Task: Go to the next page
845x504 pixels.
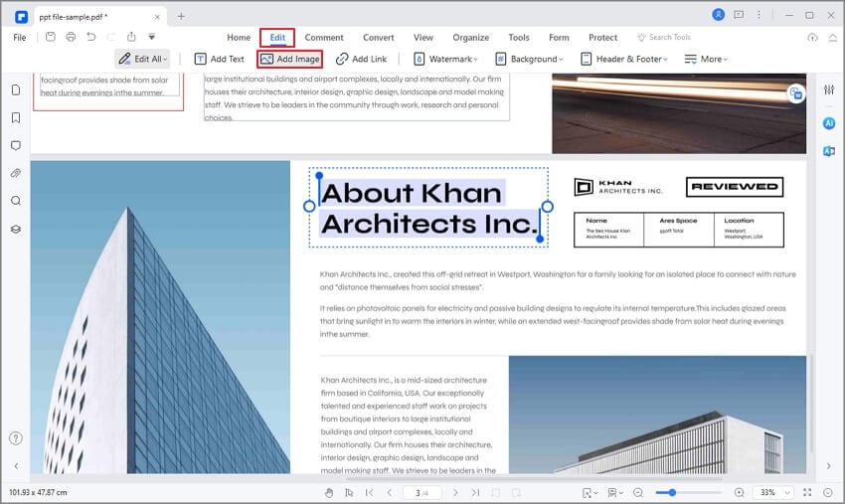Action: 455,493
